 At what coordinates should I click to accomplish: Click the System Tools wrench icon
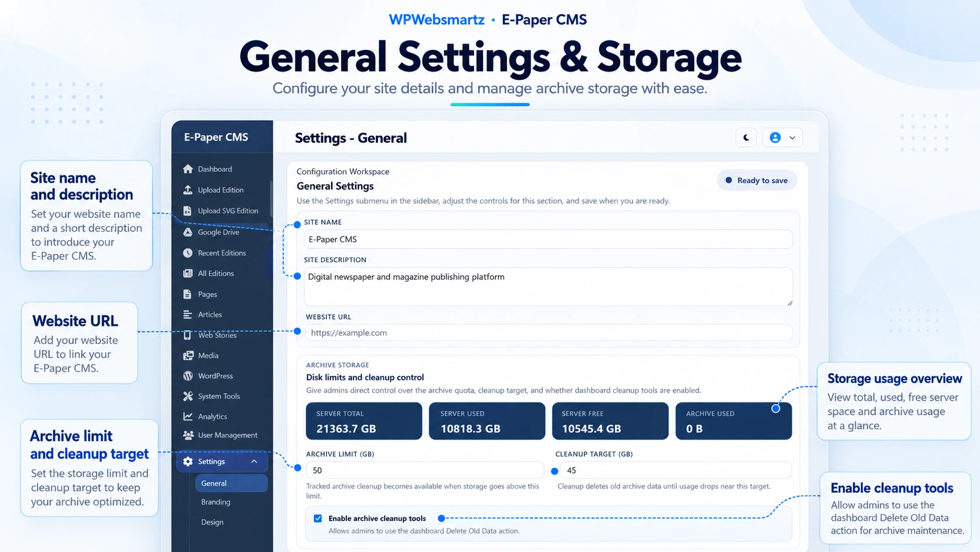(188, 396)
